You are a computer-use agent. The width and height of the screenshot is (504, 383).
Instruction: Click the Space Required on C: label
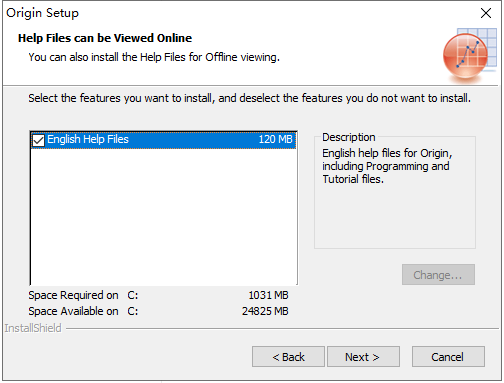point(83,295)
